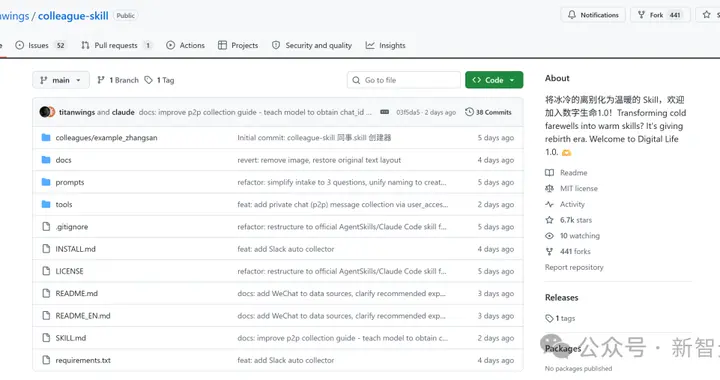Switch to the Actions tab
The width and height of the screenshot is (720, 380).
(x=186, y=45)
